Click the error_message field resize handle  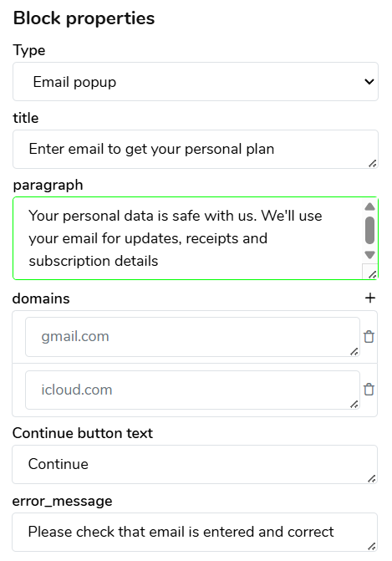click(372, 546)
